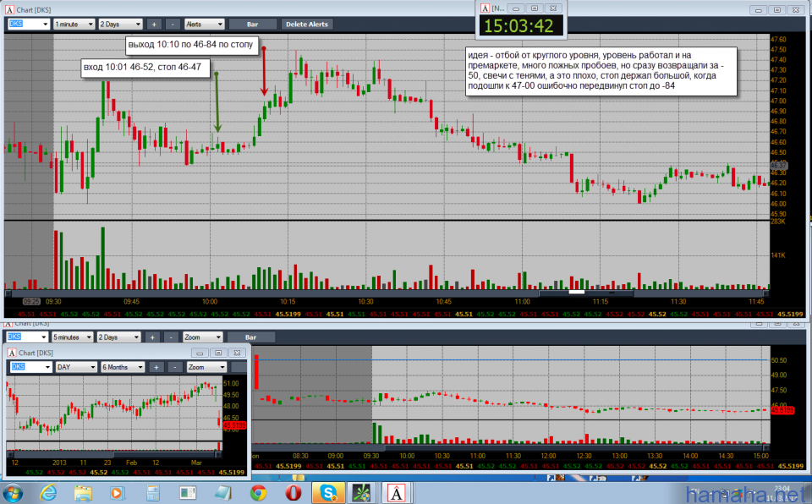Click the Bar button in the 5-minutes chart
Viewport: 812px width, 504px height.
(x=250, y=337)
